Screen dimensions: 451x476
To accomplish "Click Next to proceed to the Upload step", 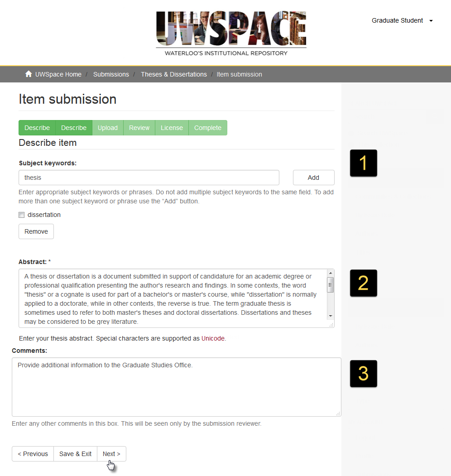I will coord(111,453).
